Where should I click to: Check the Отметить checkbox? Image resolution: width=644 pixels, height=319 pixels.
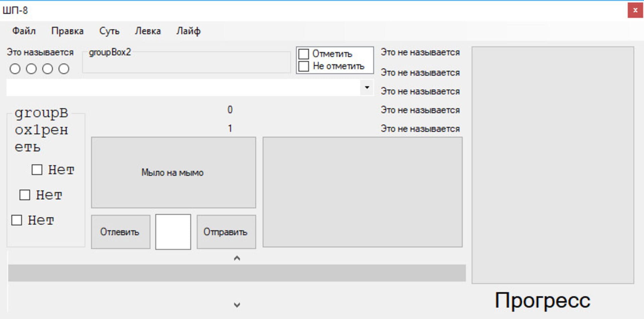(x=304, y=53)
